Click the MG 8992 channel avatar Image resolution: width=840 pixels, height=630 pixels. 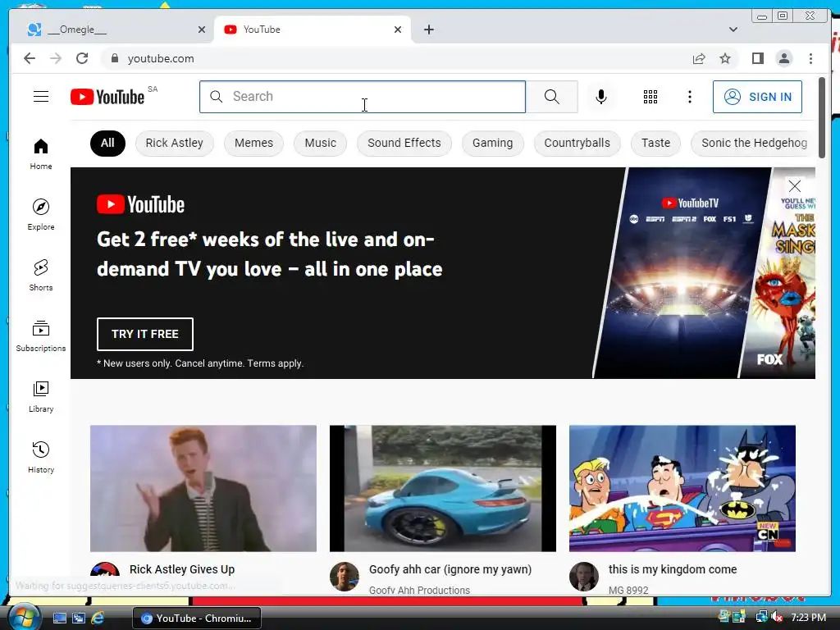(583, 577)
